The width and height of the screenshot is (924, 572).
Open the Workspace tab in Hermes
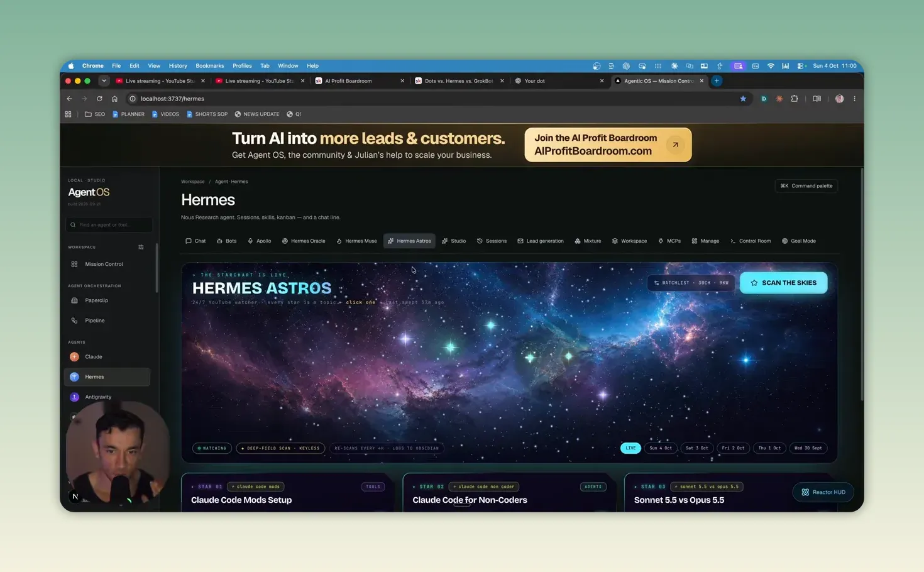[x=629, y=241]
